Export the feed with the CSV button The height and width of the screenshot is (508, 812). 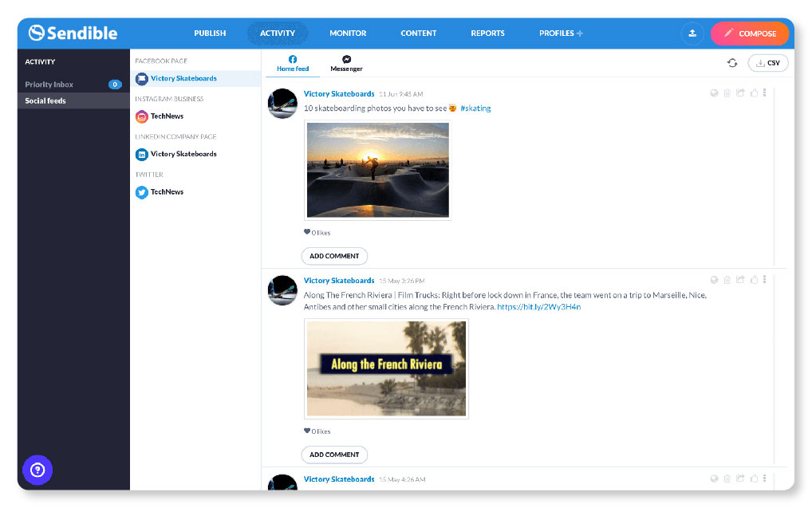click(768, 63)
